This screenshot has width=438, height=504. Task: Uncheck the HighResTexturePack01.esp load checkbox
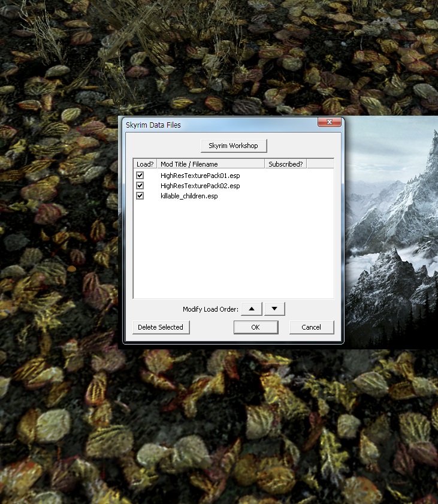pos(140,176)
